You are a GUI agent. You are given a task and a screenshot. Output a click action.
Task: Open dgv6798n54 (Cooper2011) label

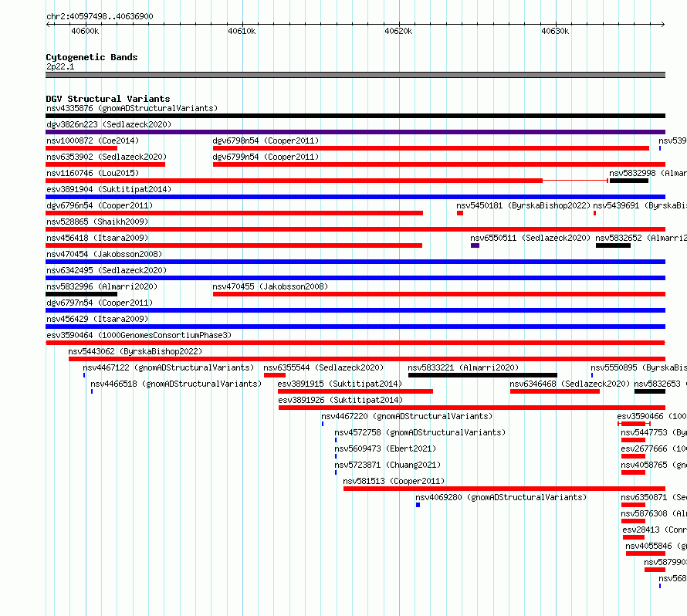(266, 140)
